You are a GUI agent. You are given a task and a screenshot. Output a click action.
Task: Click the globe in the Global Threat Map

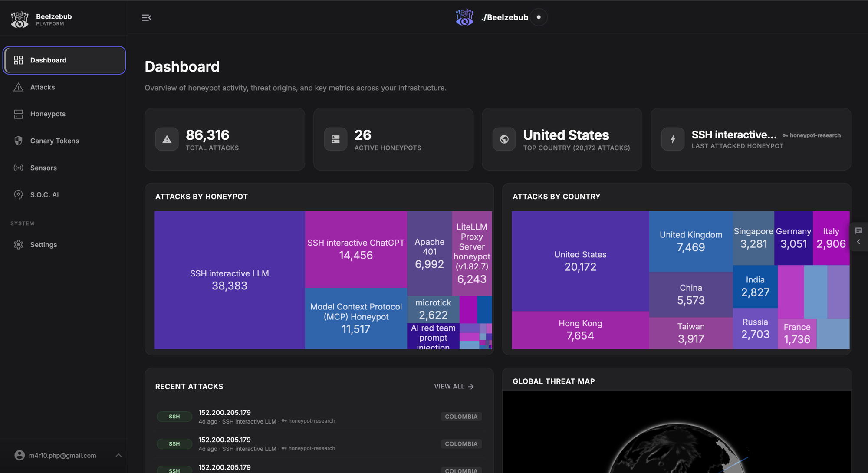click(676, 448)
